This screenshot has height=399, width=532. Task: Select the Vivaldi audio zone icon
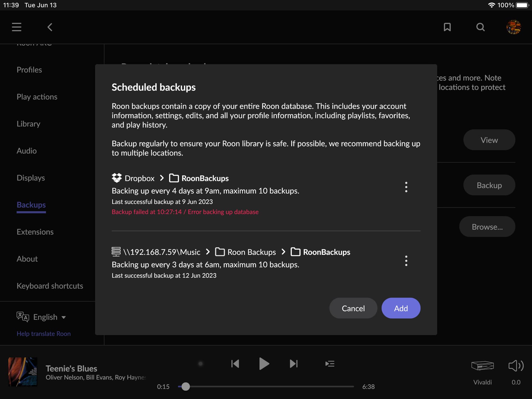[x=482, y=366]
